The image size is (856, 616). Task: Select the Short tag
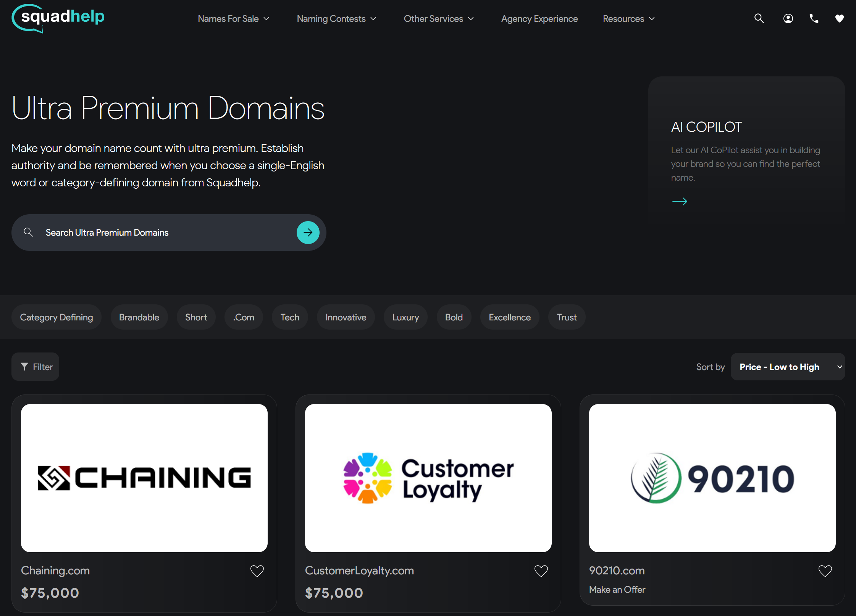click(196, 317)
